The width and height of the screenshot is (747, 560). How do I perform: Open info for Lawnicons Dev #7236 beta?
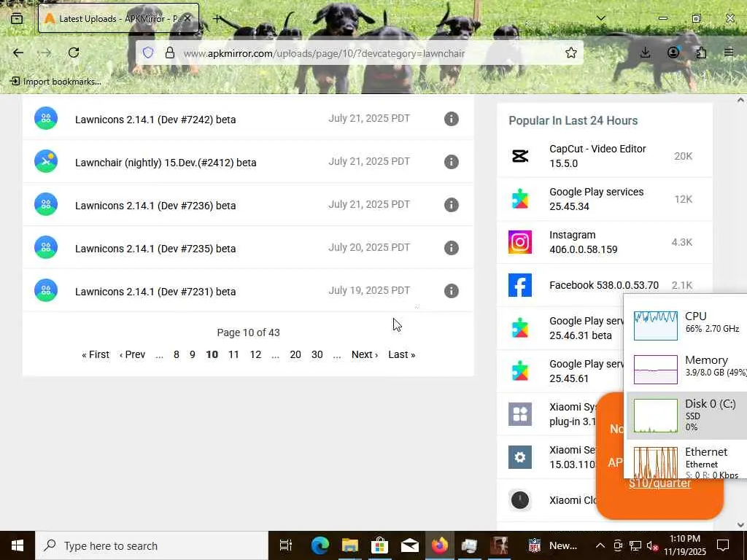coord(451,205)
